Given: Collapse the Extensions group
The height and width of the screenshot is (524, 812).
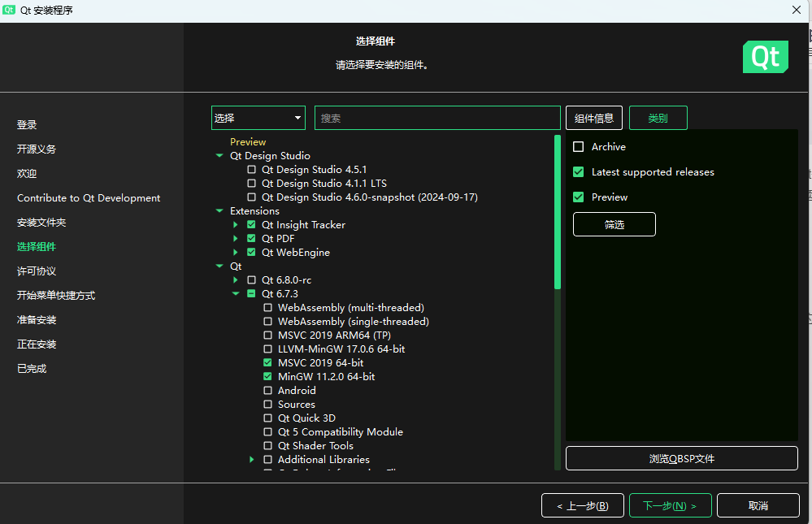Looking at the screenshot, I should click(x=219, y=210).
